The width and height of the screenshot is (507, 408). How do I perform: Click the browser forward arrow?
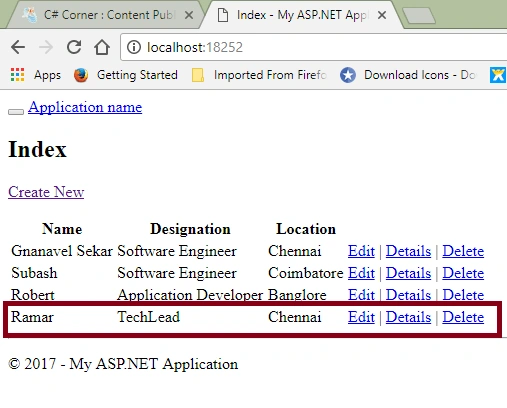(x=46, y=47)
